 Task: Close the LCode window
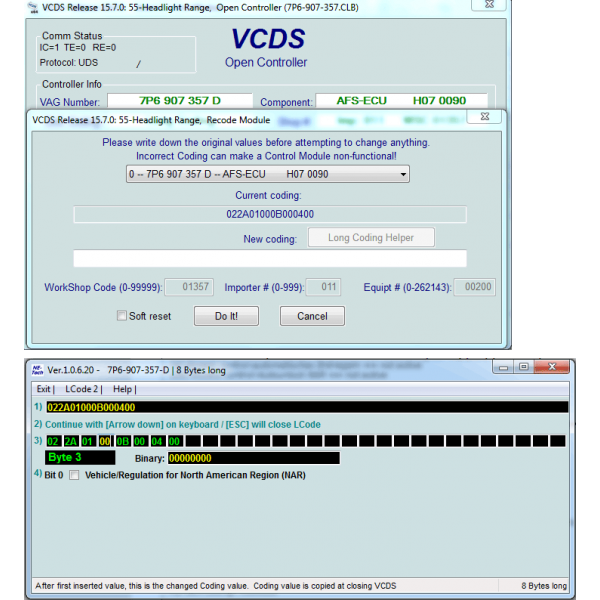point(552,367)
